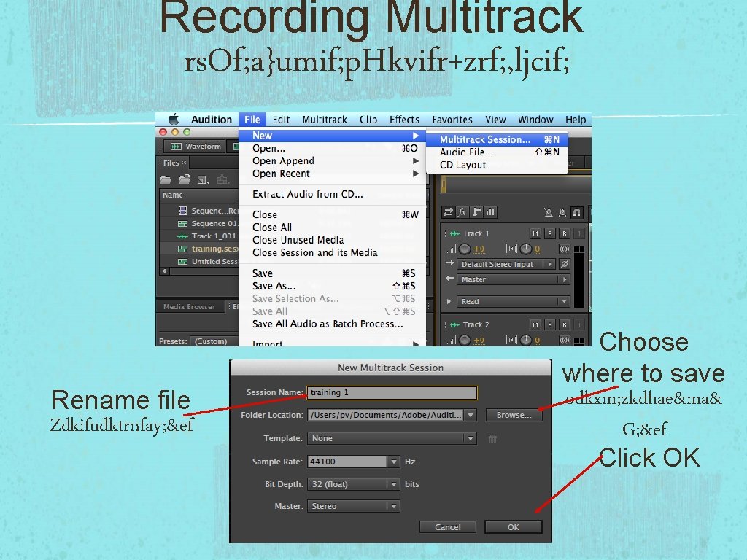Choose CD Layout from New submenu
The height and width of the screenshot is (560, 747).
tap(497, 165)
